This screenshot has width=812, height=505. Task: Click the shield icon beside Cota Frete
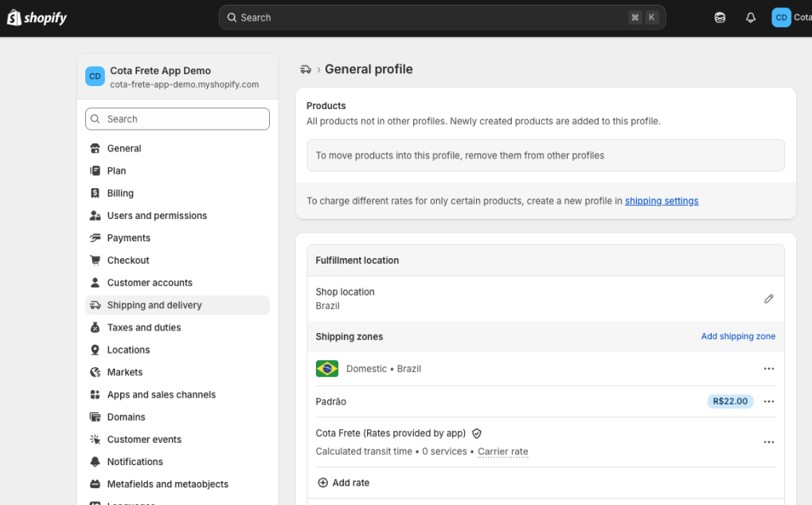477,433
